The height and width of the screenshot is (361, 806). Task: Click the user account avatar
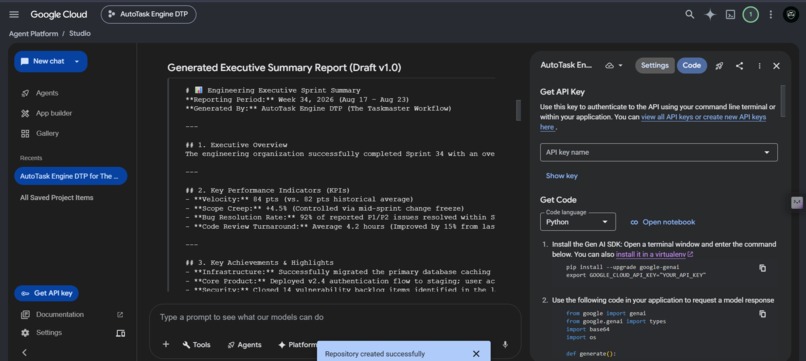click(791, 14)
